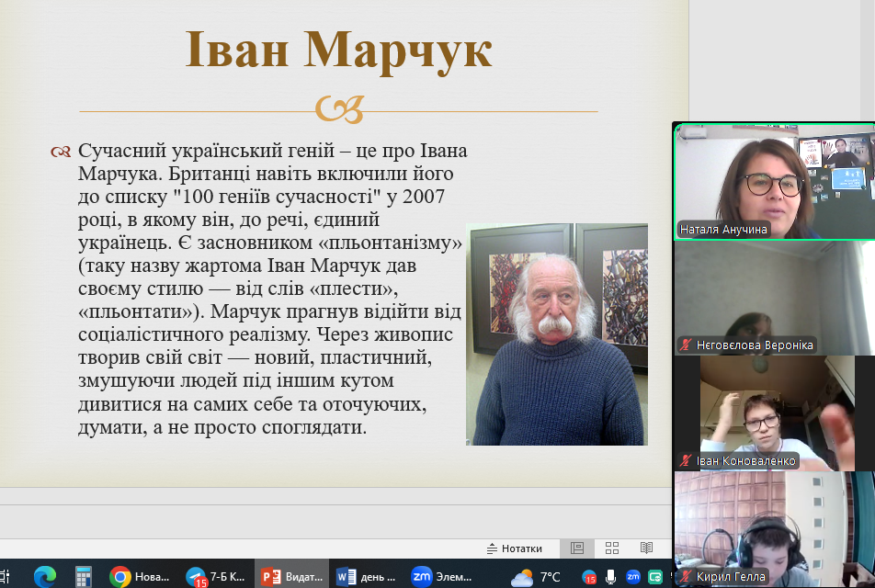The width and height of the screenshot is (875, 588).
Task: Open the 7°C weather widget
Action: tap(536, 577)
